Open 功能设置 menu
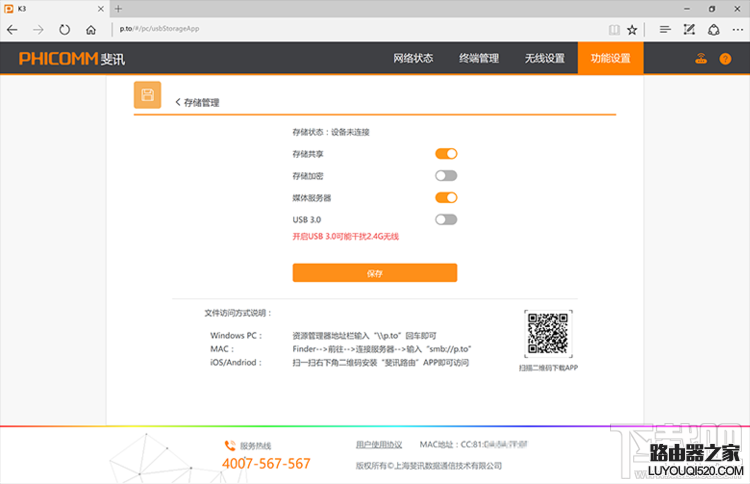The height and width of the screenshot is (484, 750). (610, 58)
